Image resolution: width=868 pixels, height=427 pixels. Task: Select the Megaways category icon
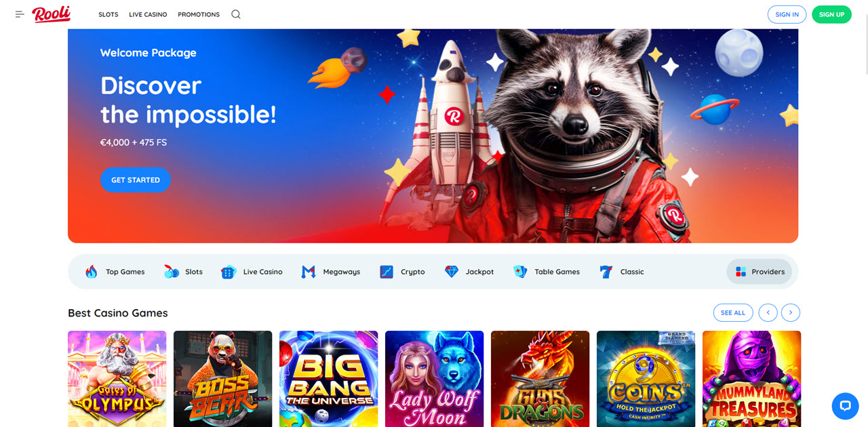308,271
